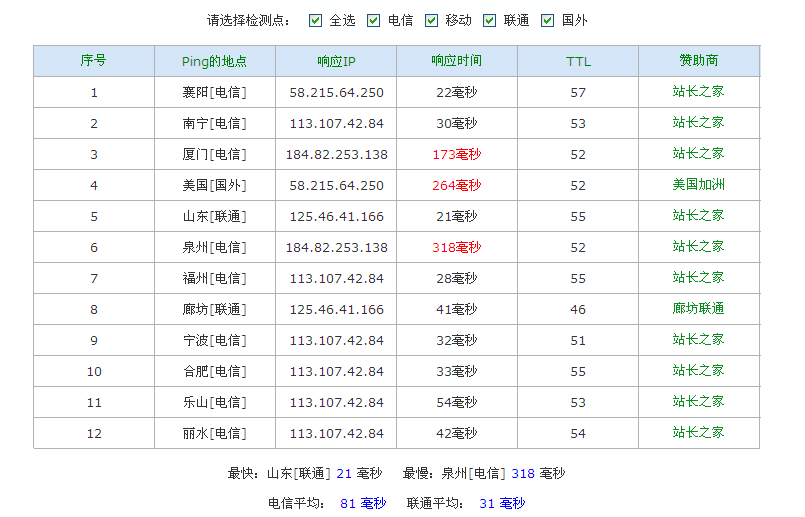Toggle the 全选 checkbox
The width and height of the screenshot is (805, 517).
(316, 20)
